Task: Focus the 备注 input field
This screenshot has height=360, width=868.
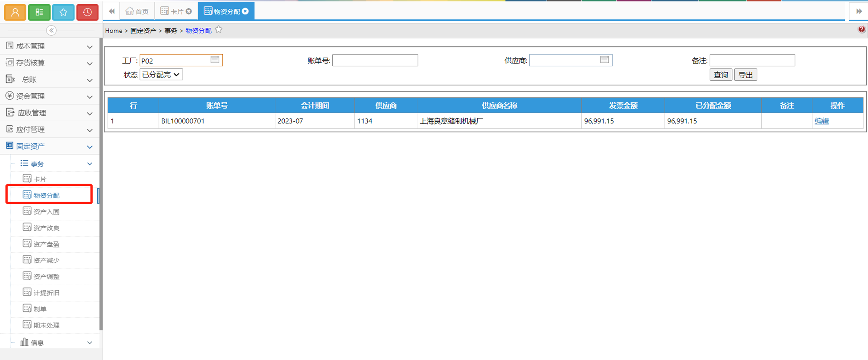Action: (752, 60)
